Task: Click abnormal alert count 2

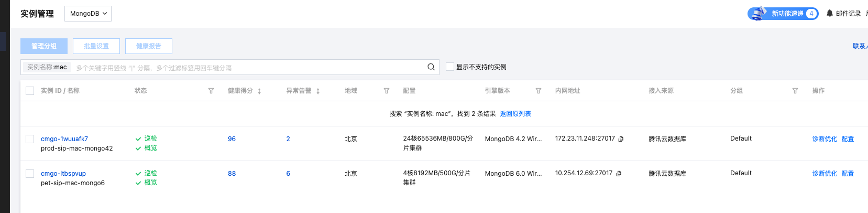Action: 288,139
